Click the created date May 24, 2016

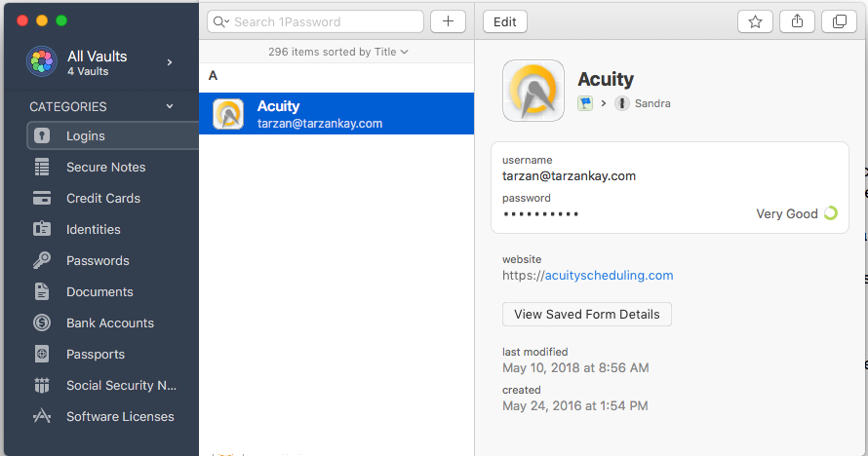pos(574,405)
